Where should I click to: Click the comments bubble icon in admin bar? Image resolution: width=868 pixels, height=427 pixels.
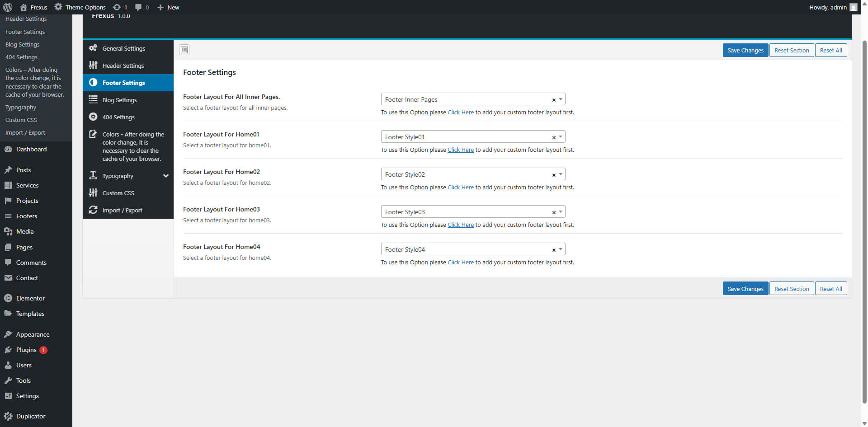(138, 7)
